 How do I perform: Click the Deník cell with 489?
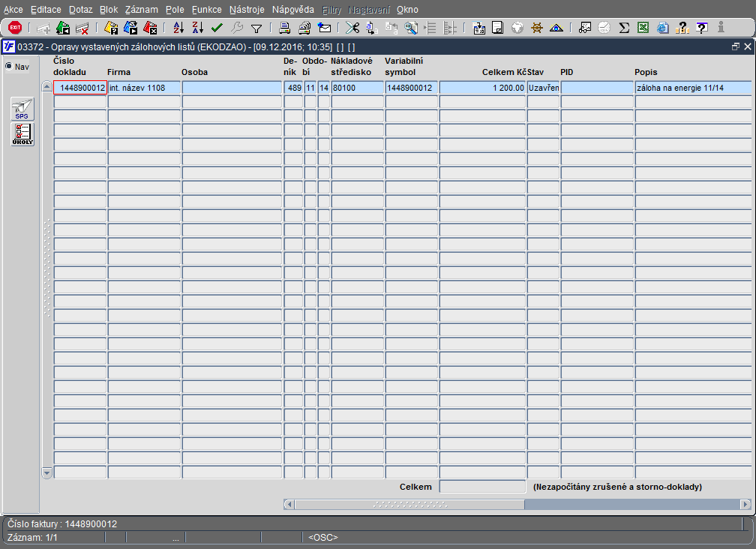coord(294,88)
